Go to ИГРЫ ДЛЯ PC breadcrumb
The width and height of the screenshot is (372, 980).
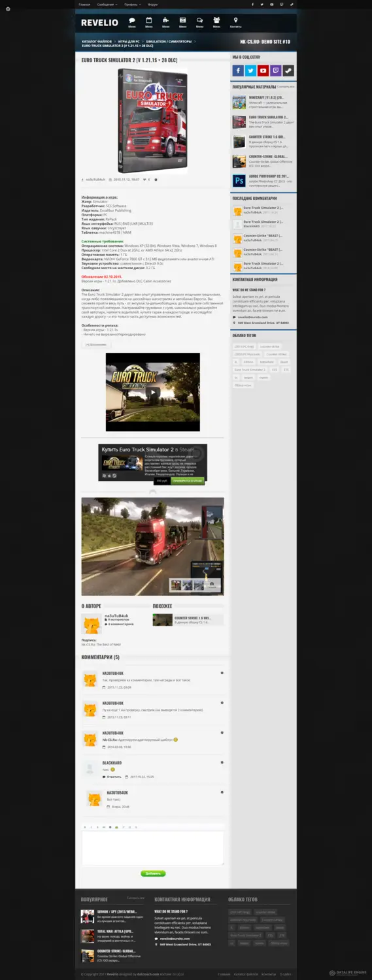tap(129, 41)
